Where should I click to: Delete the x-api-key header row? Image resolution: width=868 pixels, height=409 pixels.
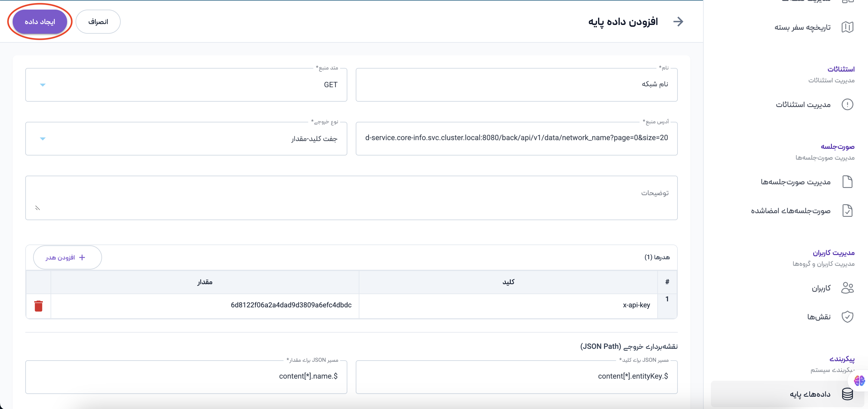coord(39,306)
